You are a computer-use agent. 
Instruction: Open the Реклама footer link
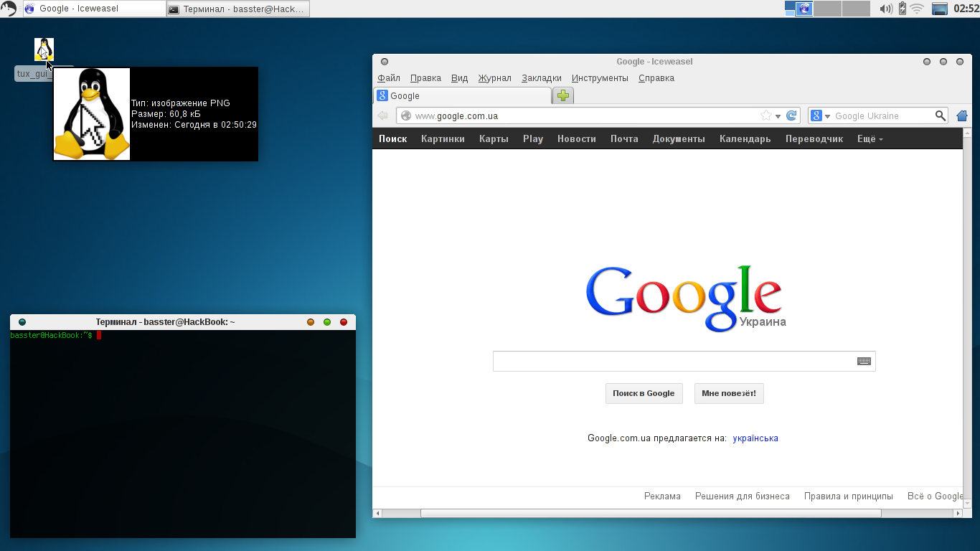pos(662,496)
